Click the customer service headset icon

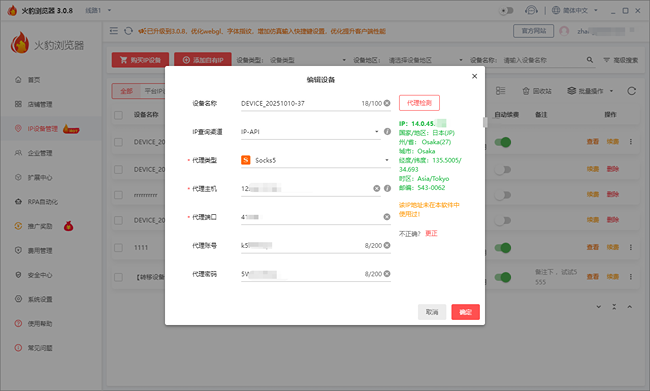tap(531, 10)
